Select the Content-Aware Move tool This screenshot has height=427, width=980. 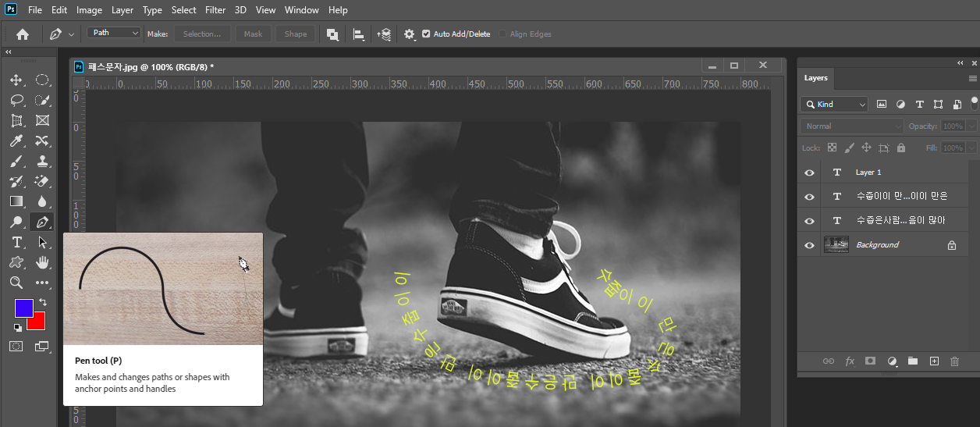click(x=42, y=141)
